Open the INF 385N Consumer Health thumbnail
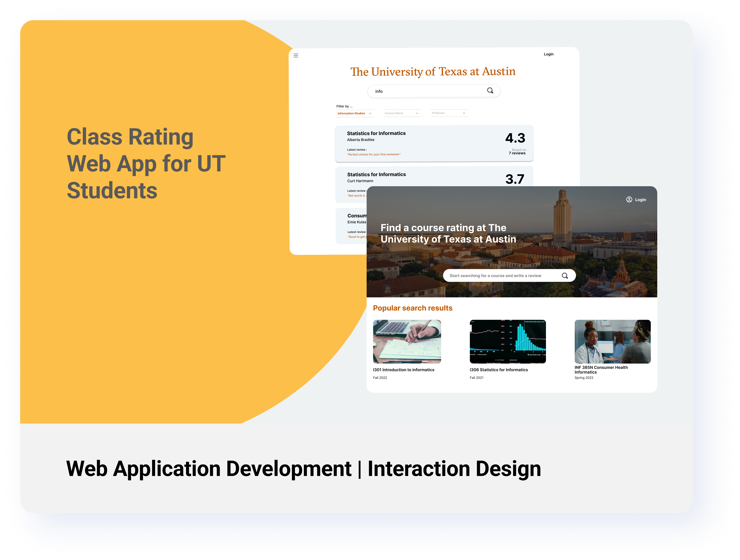 [x=612, y=341]
